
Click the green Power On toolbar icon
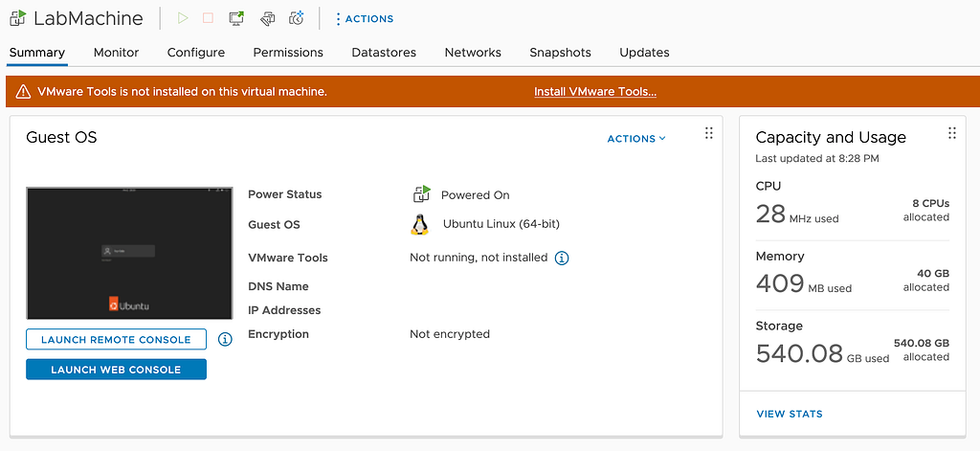(183, 18)
